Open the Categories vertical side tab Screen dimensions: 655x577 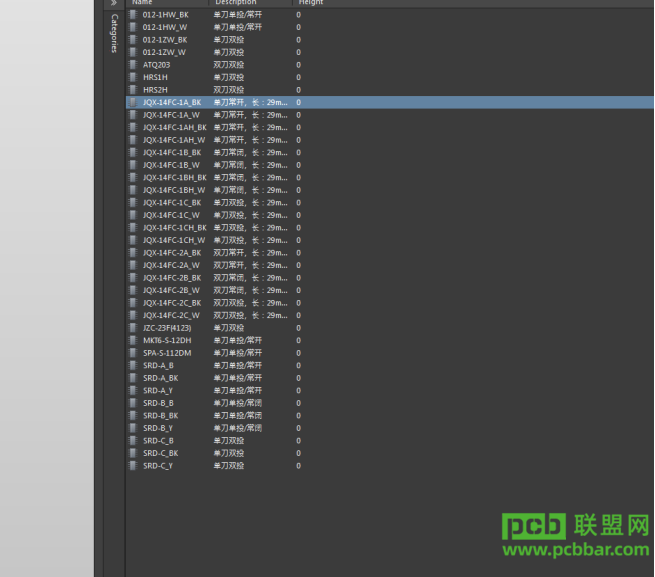(114, 33)
